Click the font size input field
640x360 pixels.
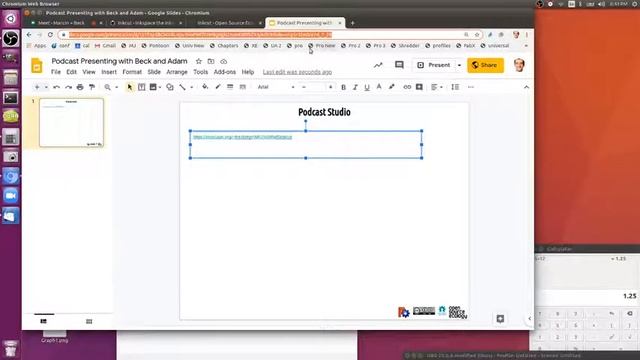(x=317, y=87)
